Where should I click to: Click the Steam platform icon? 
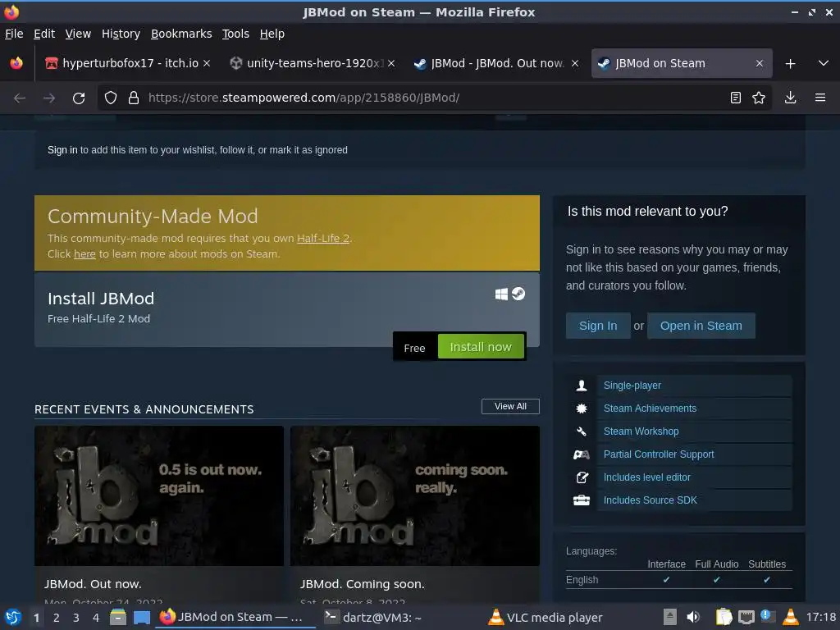point(518,294)
